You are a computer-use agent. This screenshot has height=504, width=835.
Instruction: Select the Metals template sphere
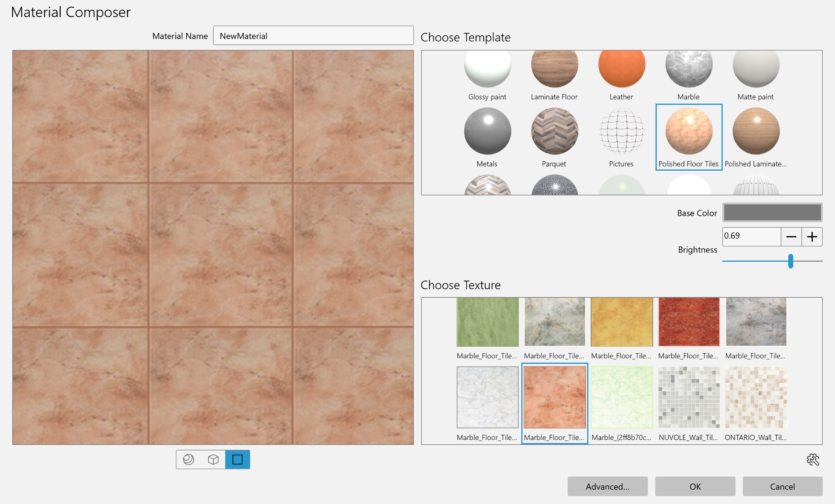pyautogui.click(x=487, y=131)
